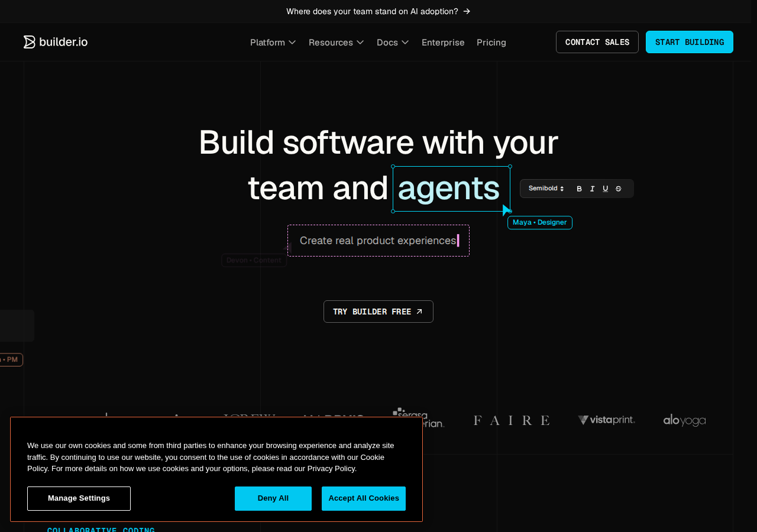
Task: Expand the Resources menu
Action: coord(337,43)
